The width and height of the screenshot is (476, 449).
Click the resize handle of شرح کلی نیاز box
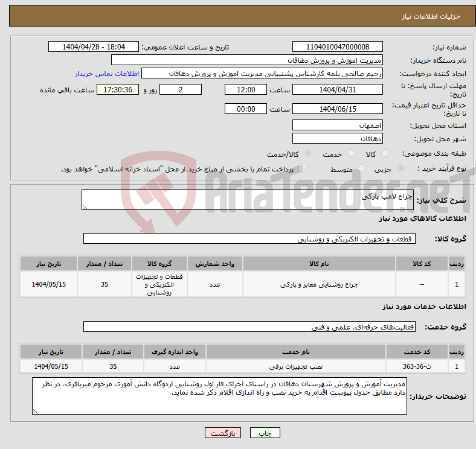(x=85, y=207)
